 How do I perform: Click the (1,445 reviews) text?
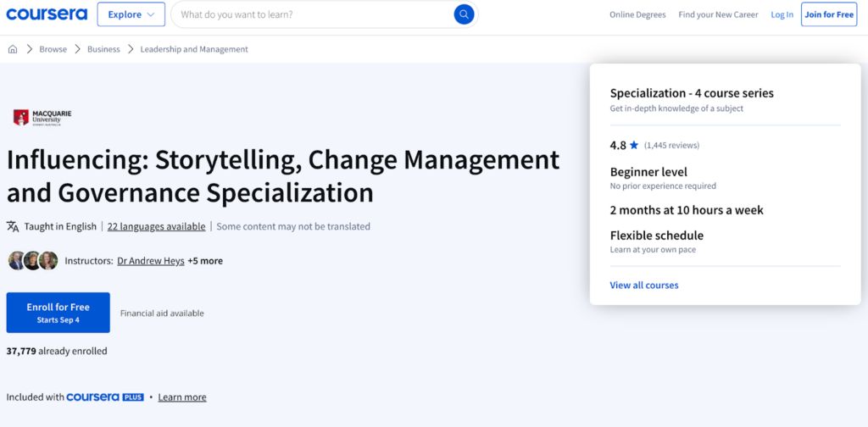click(x=672, y=146)
